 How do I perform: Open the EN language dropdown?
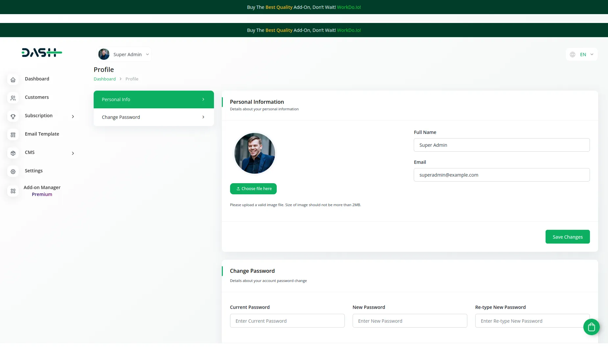(x=582, y=54)
